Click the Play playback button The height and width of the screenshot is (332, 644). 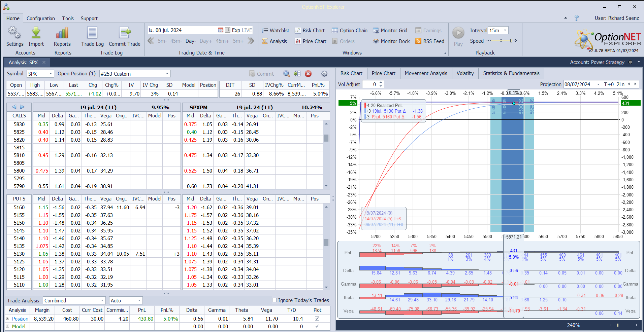pos(458,33)
